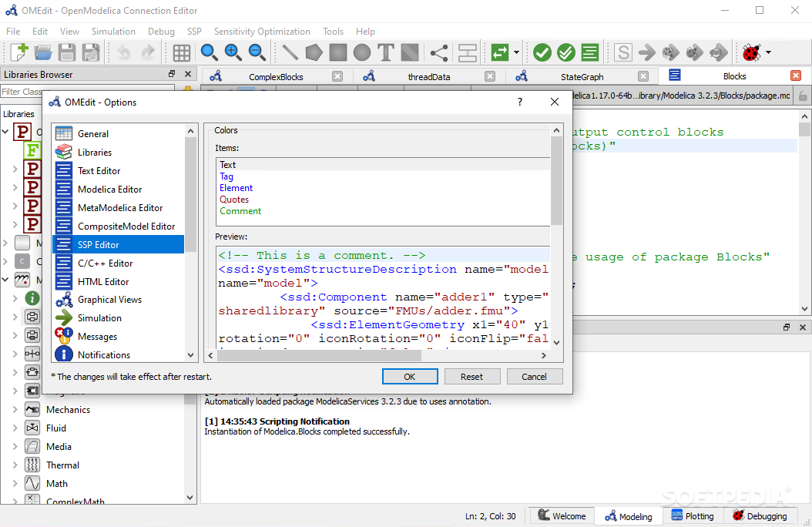The height and width of the screenshot is (527, 812).
Task: Undo the last action with the undo arrow
Action: (x=123, y=52)
